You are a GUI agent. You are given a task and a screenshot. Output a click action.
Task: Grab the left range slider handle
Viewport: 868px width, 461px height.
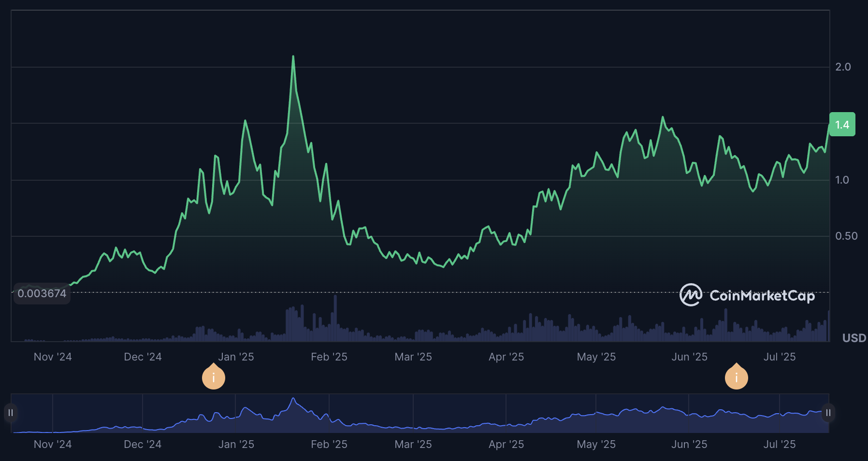pyautogui.click(x=11, y=413)
